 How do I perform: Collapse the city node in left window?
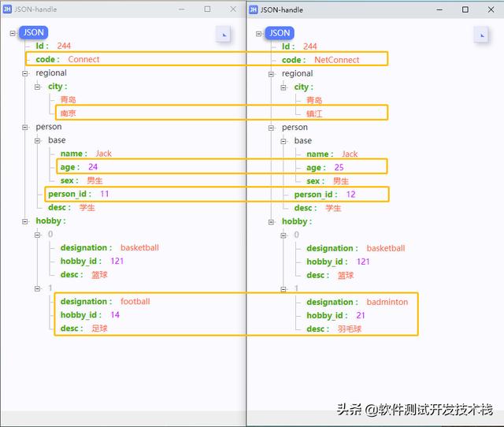click(x=38, y=87)
